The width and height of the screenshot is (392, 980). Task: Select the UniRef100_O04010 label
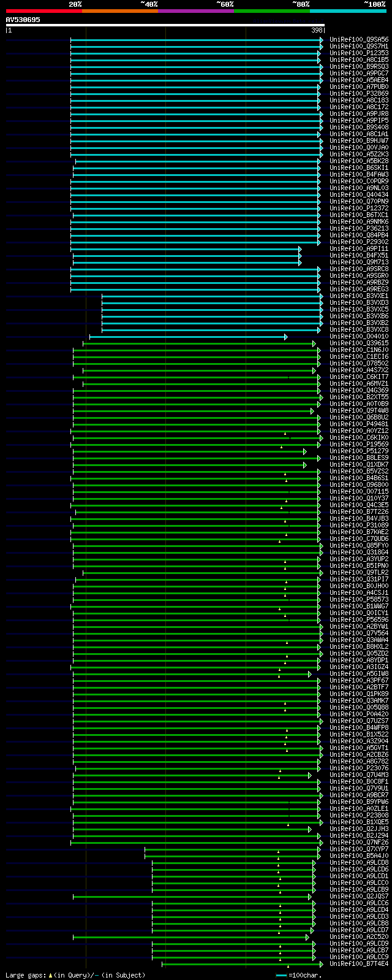click(359, 336)
